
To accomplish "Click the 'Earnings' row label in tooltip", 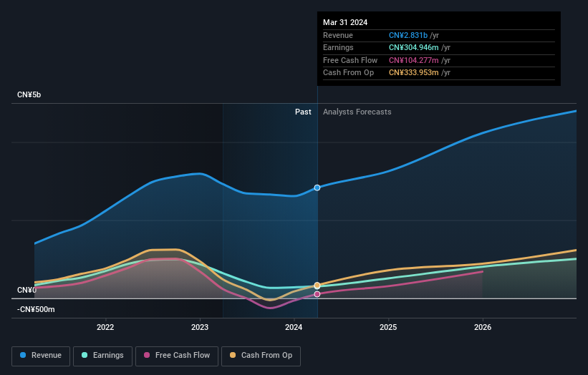I will pyautogui.click(x=338, y=47).
